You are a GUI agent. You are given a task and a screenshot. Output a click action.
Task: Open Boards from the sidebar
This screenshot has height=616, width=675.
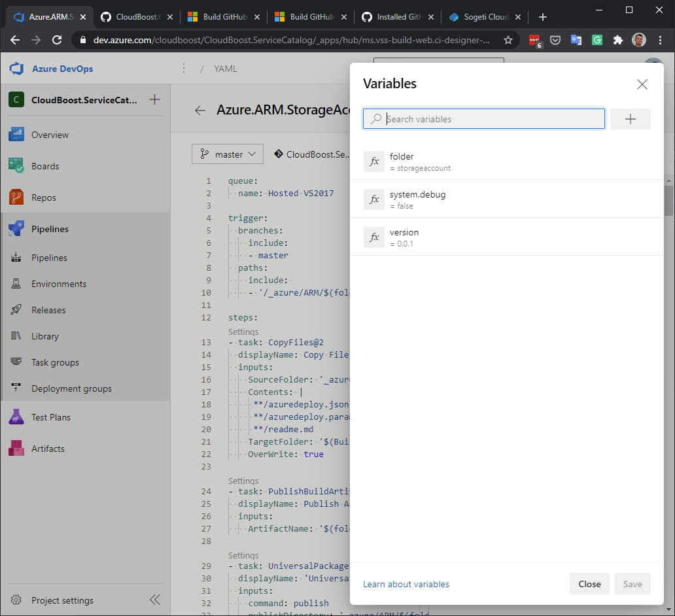pos(45,166)
